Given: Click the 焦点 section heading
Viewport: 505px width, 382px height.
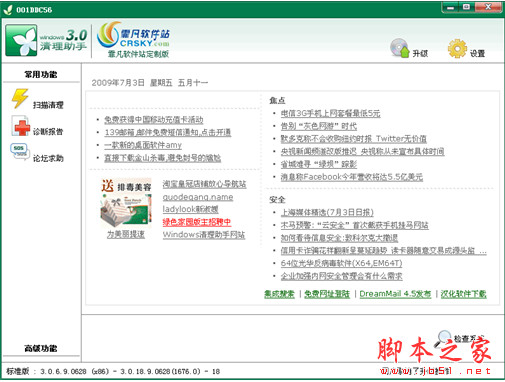Looking at the screenshot, I should tap(277, 100).
